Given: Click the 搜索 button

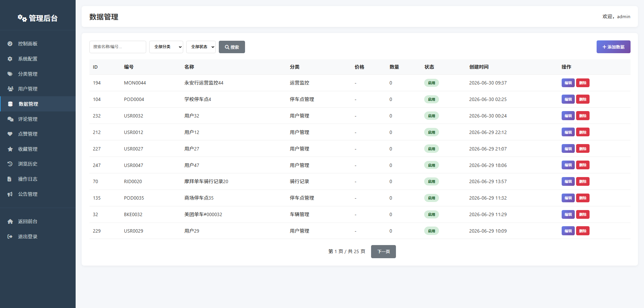Looking at the screenshot, I should point(232,47).
